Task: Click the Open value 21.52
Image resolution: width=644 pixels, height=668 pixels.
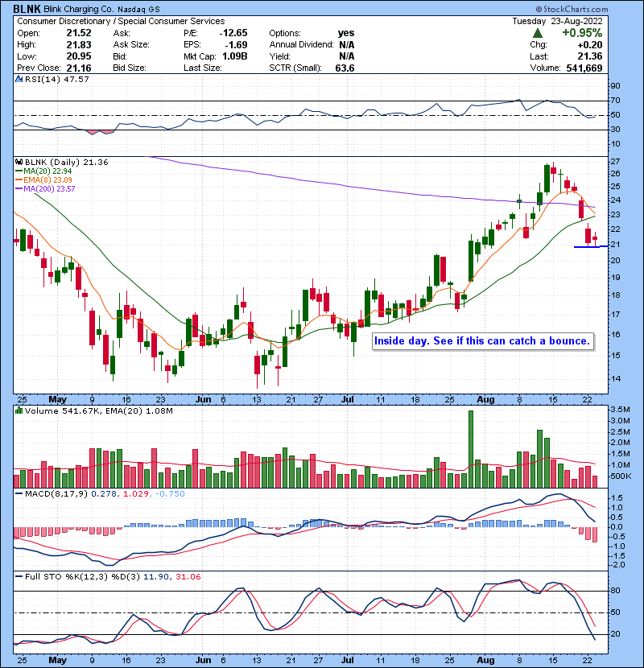Action: pyautogui.click(x=79, y=33)
